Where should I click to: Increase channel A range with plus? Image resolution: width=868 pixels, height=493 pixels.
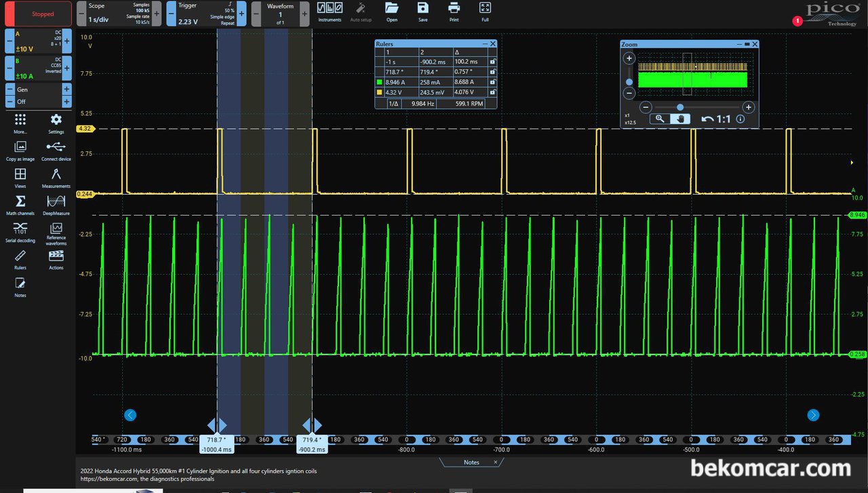[x=66, y=41]
